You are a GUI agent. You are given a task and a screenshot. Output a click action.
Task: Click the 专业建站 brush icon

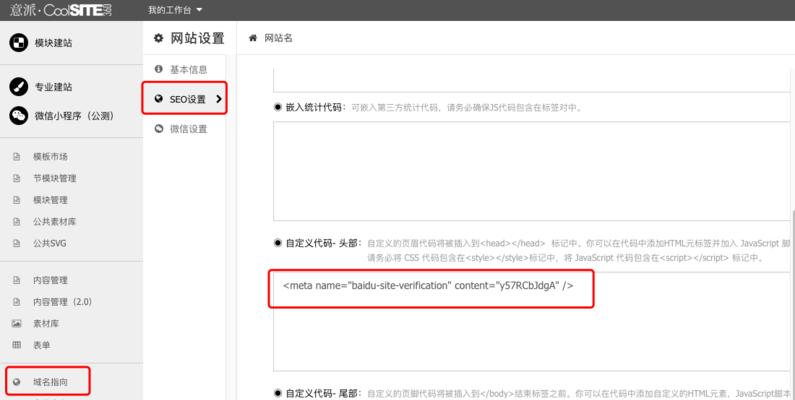pos(19,87)
